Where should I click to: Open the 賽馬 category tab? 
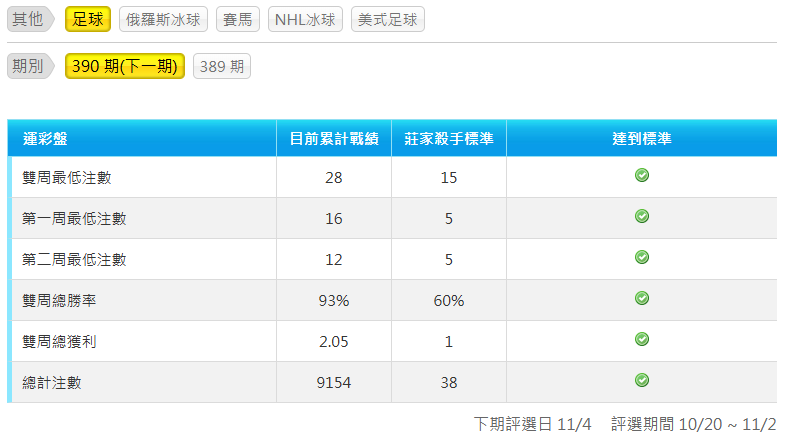238,19
